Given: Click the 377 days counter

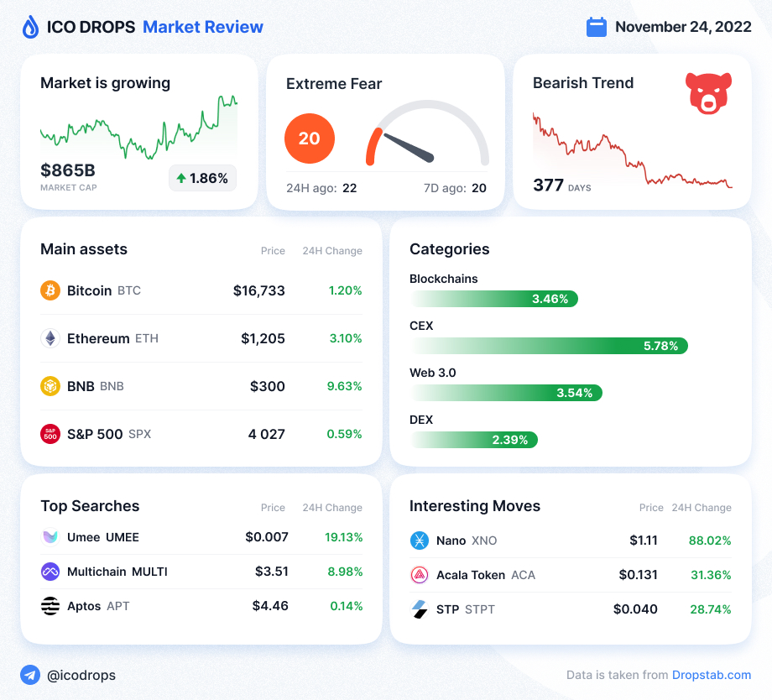Looking at the screenshot, I should pos(561,185).
